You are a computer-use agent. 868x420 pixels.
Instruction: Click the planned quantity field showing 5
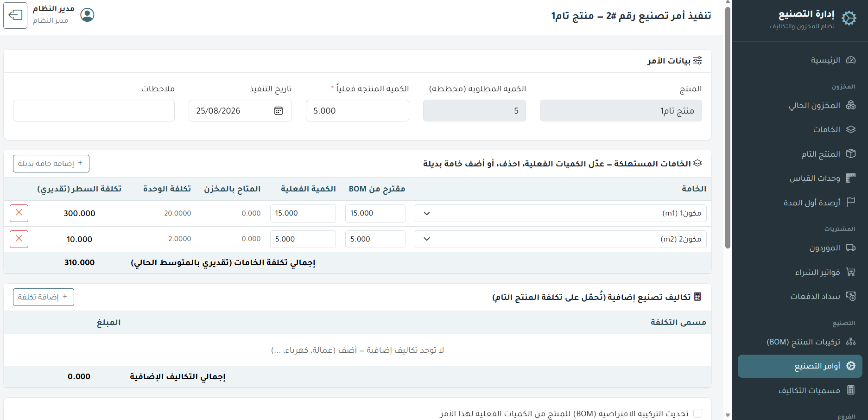(475, 111)
